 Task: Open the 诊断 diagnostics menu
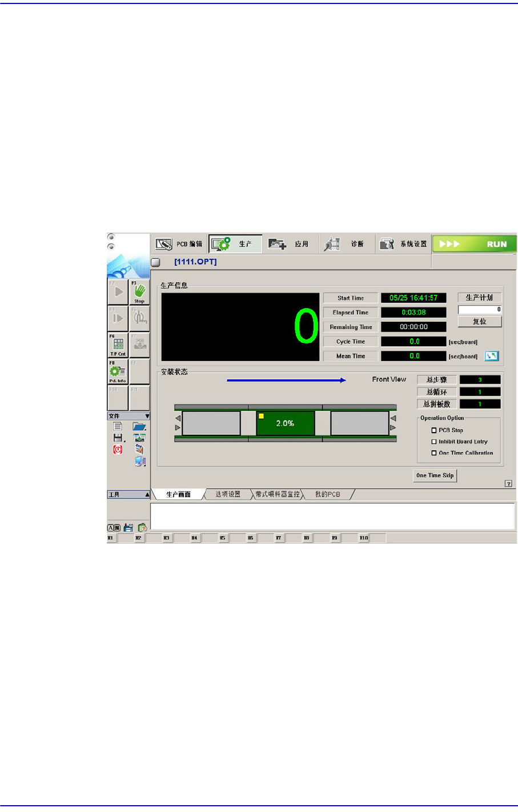coord(347,244)
